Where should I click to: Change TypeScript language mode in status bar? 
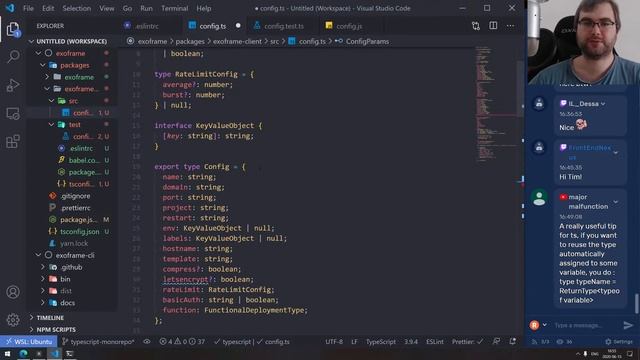380,342
